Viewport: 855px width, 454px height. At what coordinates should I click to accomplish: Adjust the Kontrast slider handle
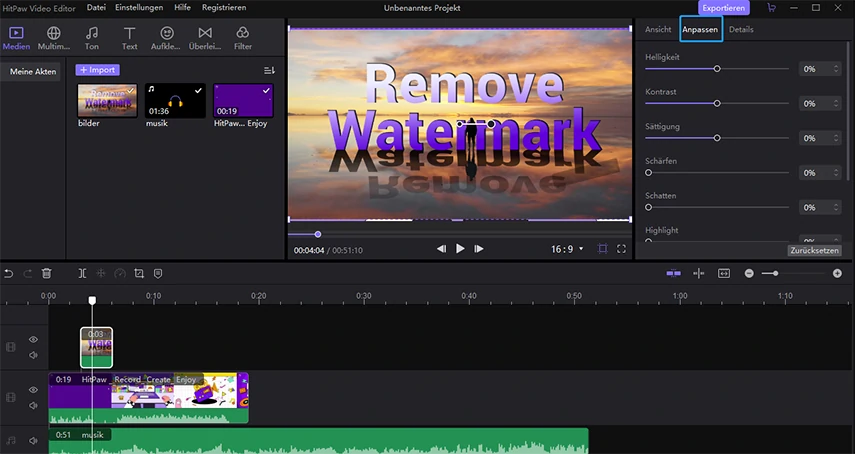[717, 104]
